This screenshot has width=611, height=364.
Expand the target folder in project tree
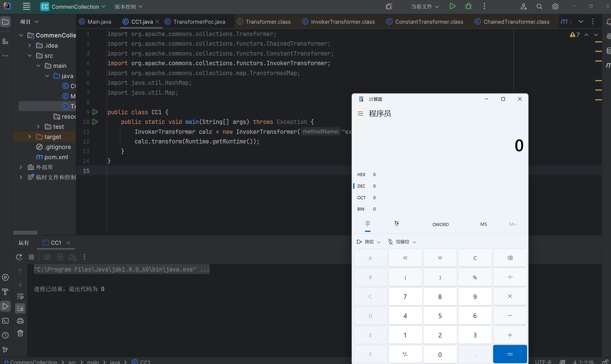(29, 137)
